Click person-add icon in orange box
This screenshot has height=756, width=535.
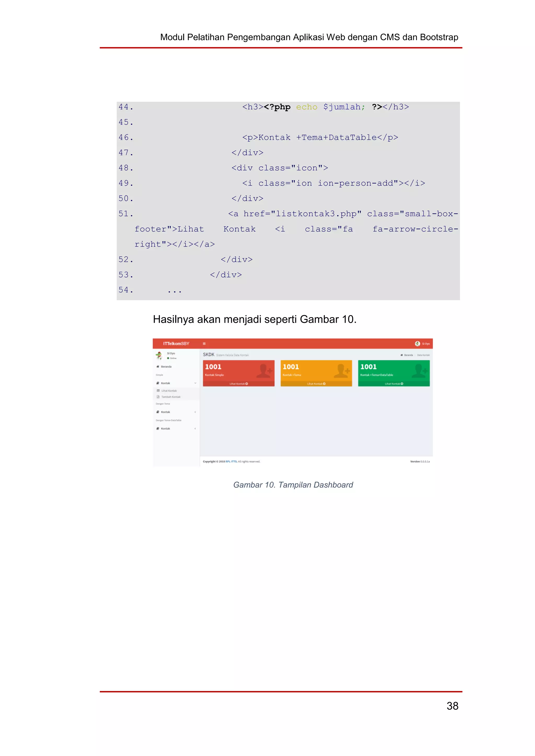[342, 371]
